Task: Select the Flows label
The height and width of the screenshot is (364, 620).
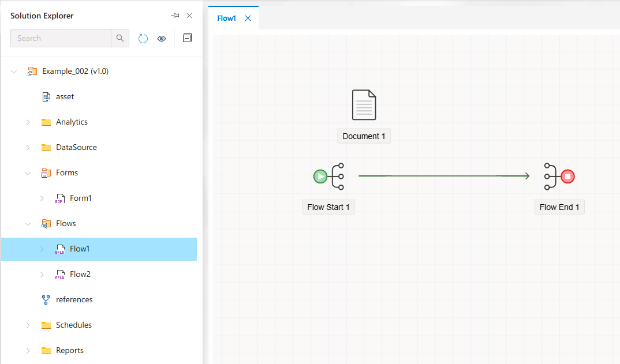Action: click(x=66, y=223)
